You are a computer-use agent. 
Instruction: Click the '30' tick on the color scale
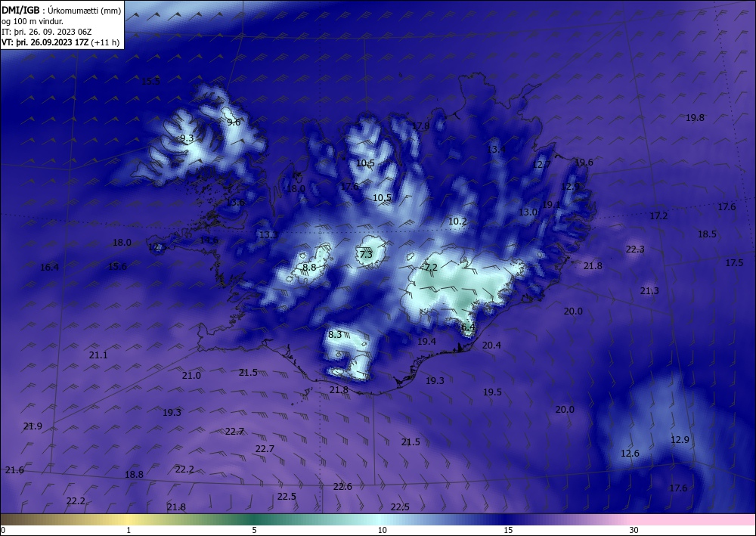coord(634,530)
